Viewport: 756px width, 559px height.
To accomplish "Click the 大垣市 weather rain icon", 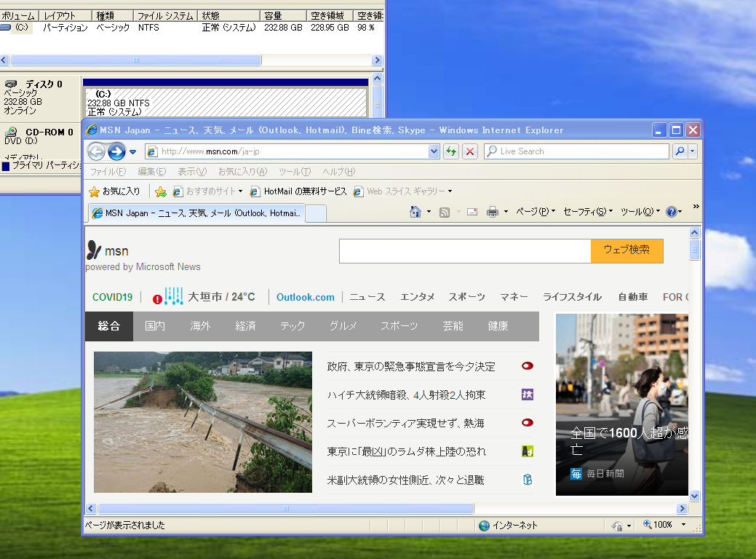I will click(174, 296).
